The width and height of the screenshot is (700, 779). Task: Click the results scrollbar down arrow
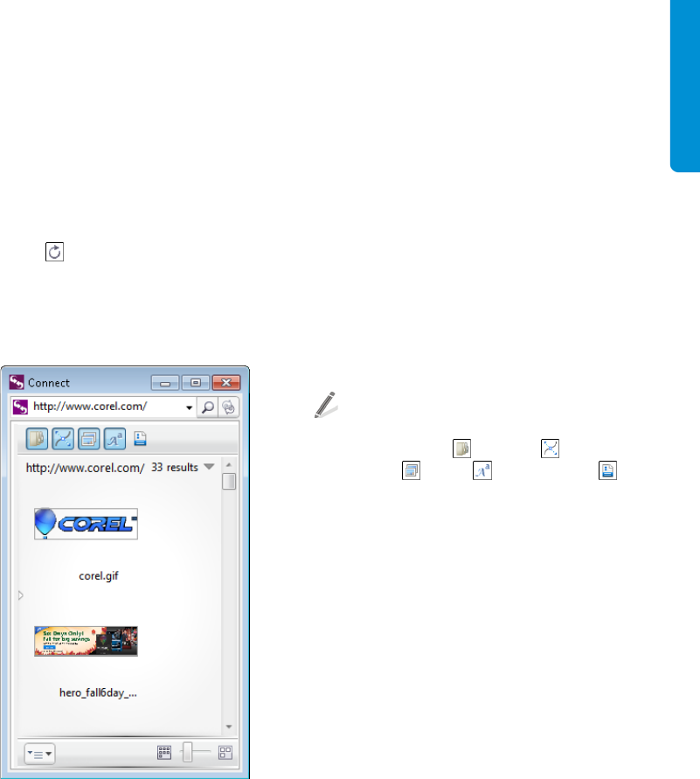click(229, 727)
